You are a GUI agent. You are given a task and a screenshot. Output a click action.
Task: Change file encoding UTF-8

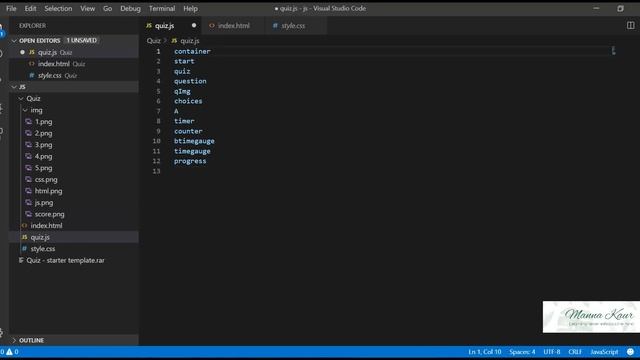tap(551, 351)
